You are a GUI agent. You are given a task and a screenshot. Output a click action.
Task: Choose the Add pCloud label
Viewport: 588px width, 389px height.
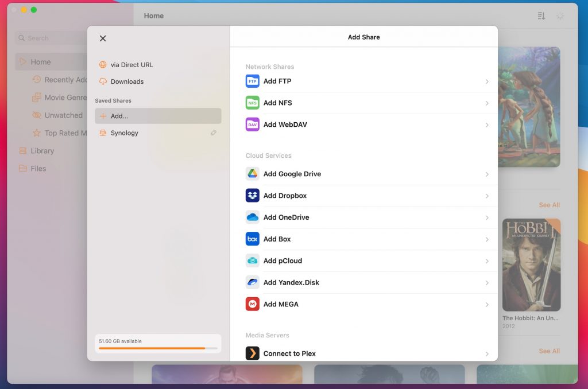coord(283,261)
